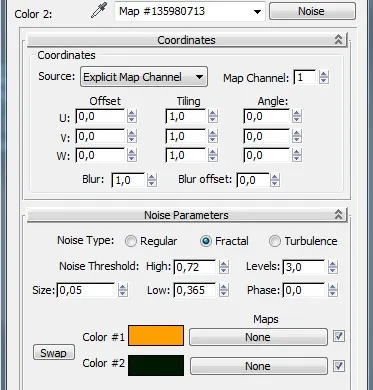Viewport: 373px width, 390px height.
Task: Click the V Angle spinner arrows
Action: (297, 136)
